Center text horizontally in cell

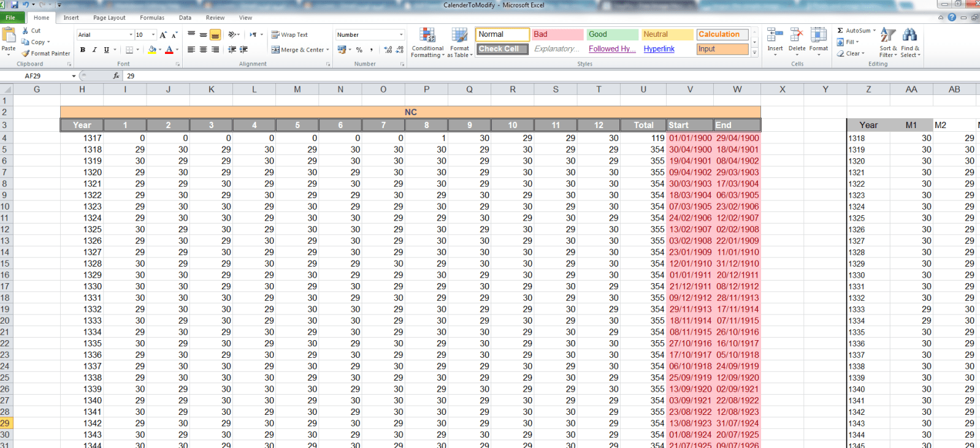point(203,50)
